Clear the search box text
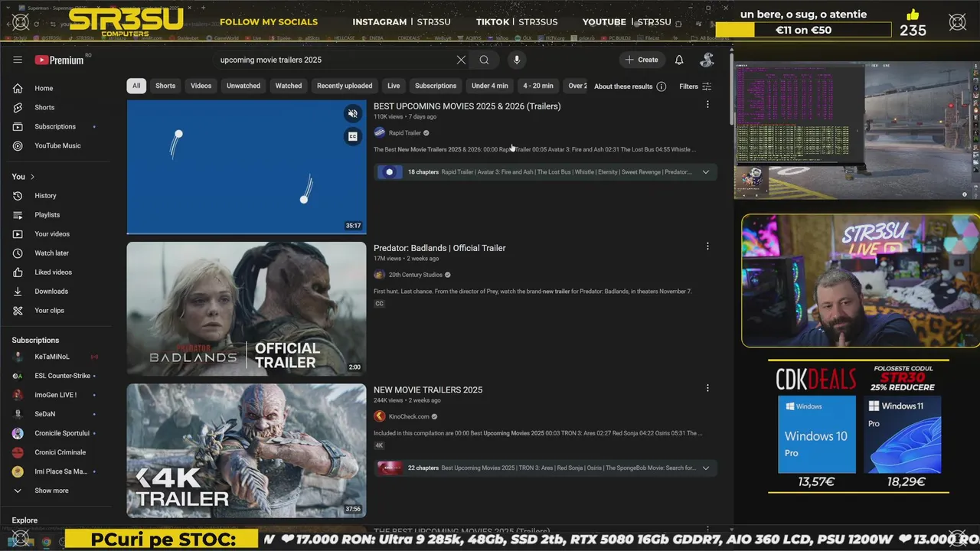The height and width of the screenshot is (551, 980). (461, 60)
